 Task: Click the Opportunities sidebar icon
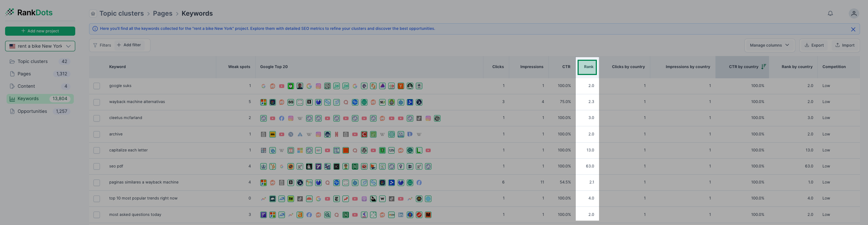pyautogui.click(x=12, y=111)
